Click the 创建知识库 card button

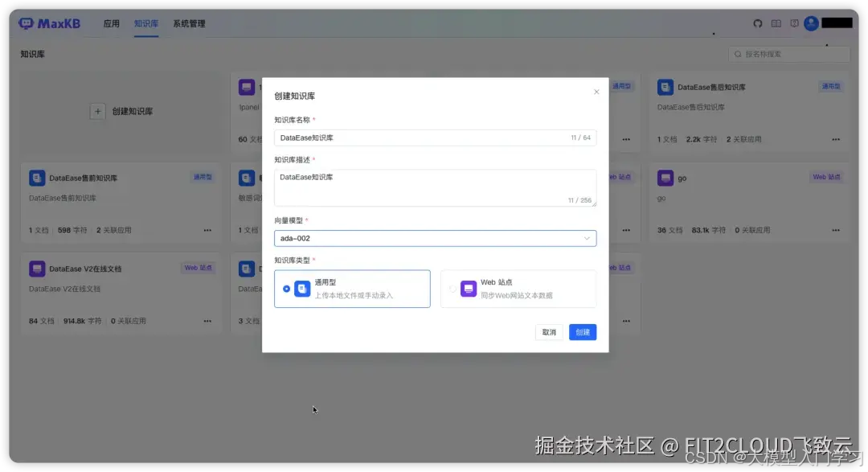pos(121,111)
